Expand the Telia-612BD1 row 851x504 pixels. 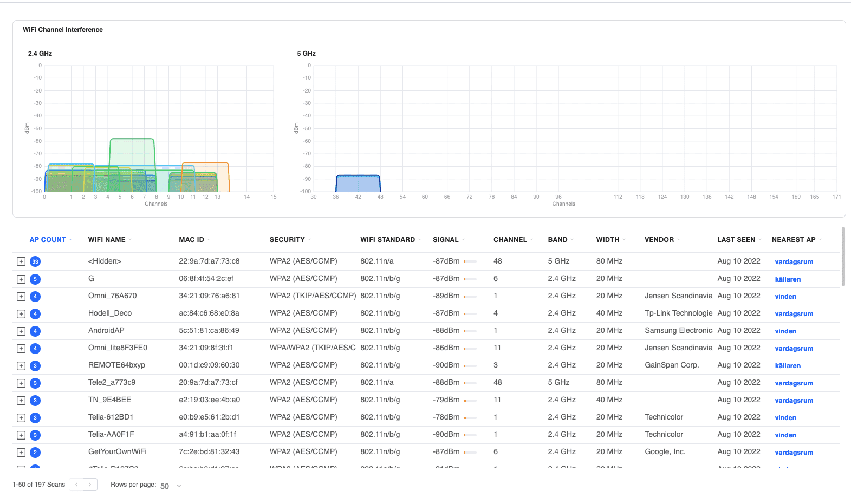click(21, 417)
